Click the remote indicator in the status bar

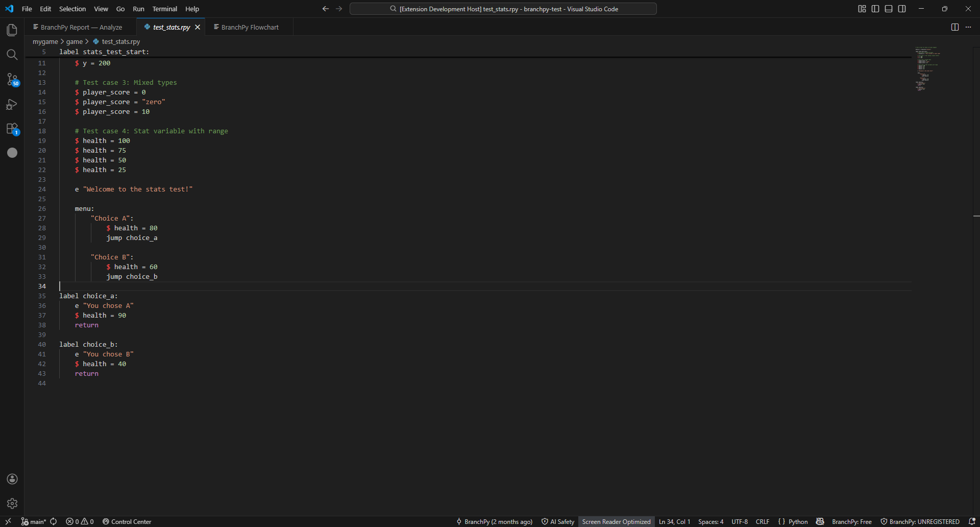coord(7,521)
